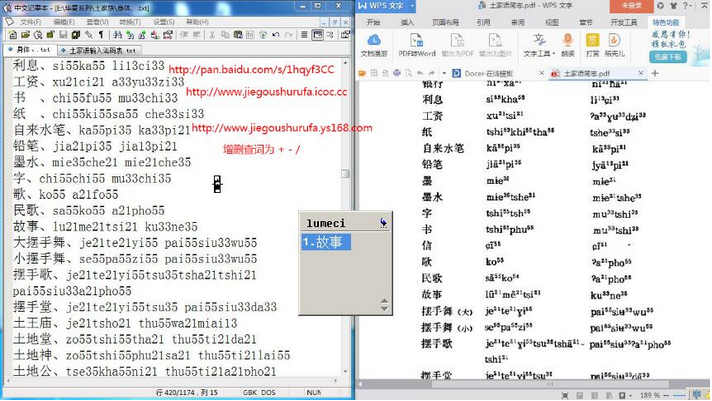Image resolution: width=712 pixels, height=401 pixels.
Task: Collapse the WPS ribbon with the top-right chevron
Action: 707,5
